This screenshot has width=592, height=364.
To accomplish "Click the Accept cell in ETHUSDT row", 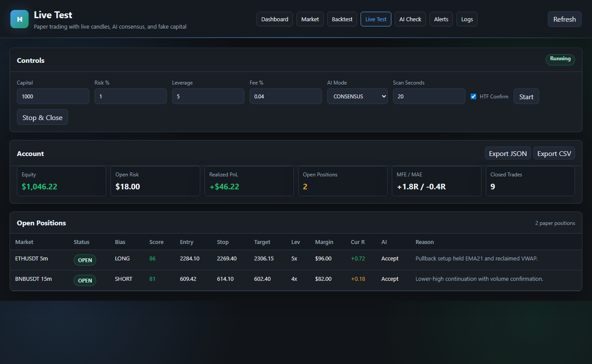I will (x=390, y=258).
